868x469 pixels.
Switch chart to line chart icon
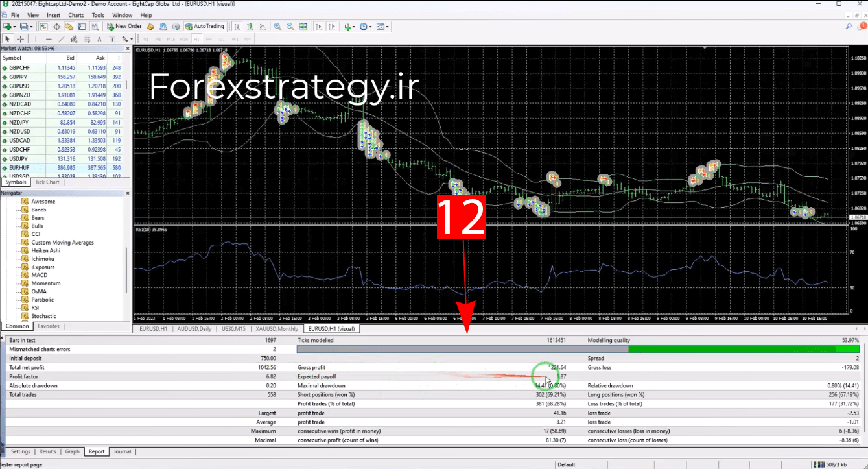tap(262, 27)
